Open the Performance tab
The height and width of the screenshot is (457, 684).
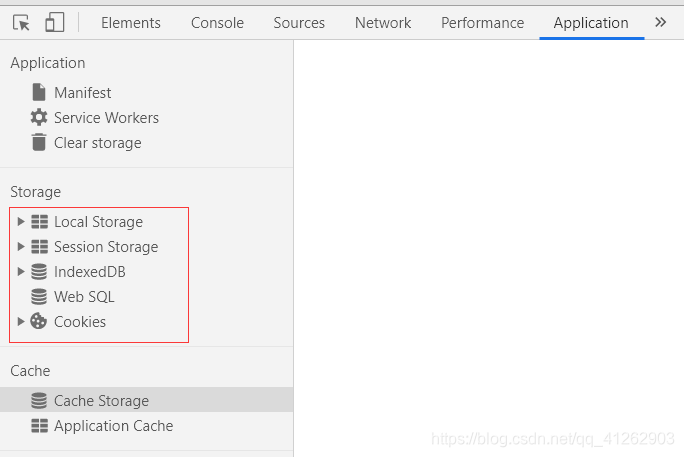(x=482, y=23)
